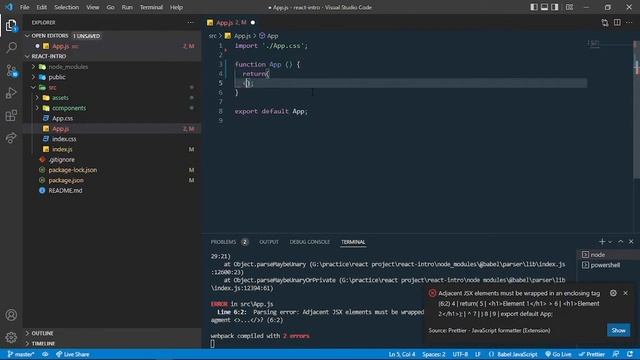This screenshot has height=360, width=640.
Task: Open the Go menu
Action: (x=110, y=7)
